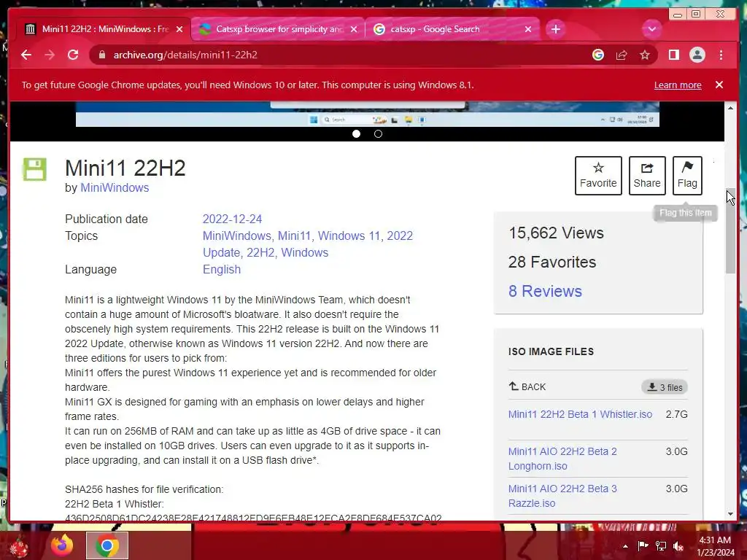Open site info via the padlock icon
747x560 pixels.
tap(101, 55)
